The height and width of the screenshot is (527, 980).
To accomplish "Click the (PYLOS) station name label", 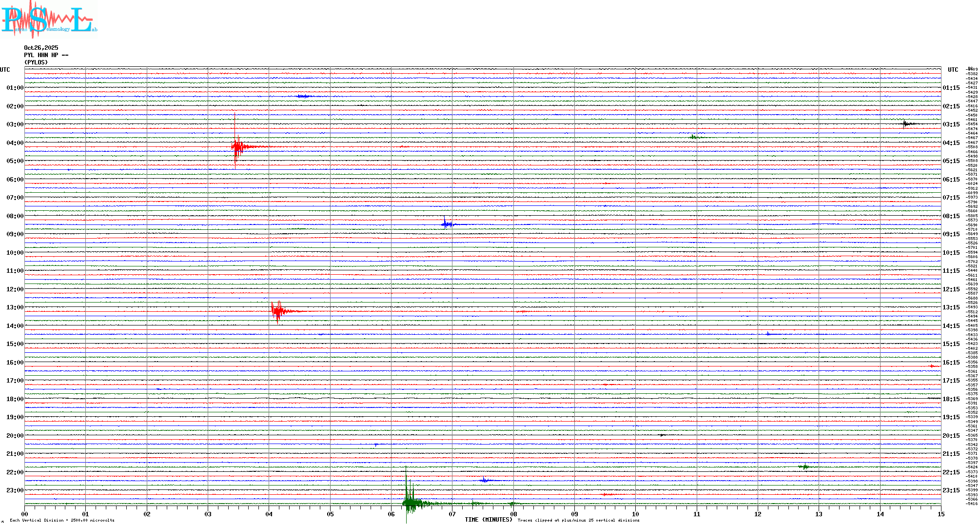I will click(36, 62).
